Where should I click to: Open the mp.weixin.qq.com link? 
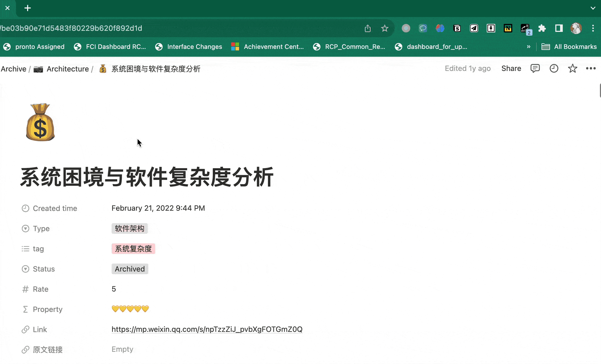pos(207,329)
